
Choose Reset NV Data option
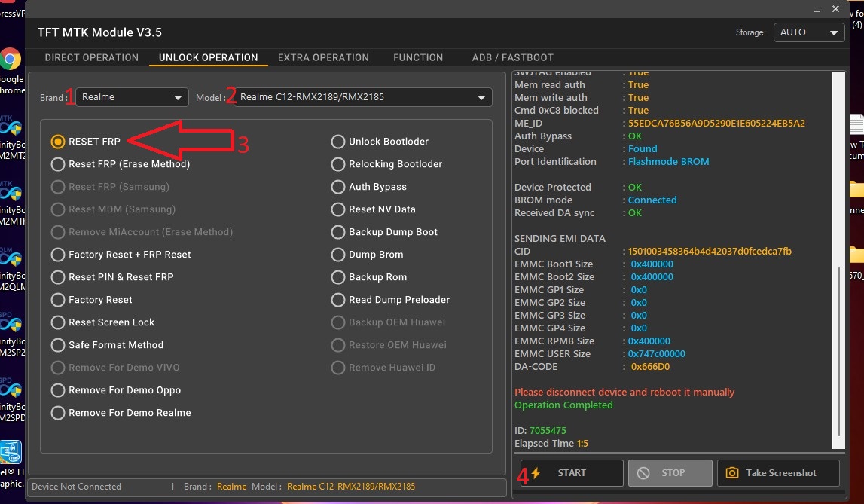[x=337, y=209]
